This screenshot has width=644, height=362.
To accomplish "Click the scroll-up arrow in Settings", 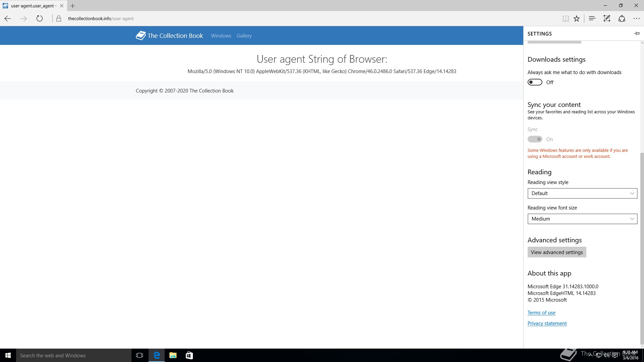I will click(642, 43).
